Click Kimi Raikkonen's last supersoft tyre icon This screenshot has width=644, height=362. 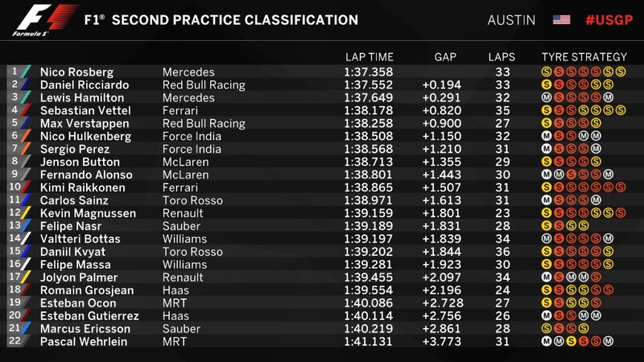620,187
